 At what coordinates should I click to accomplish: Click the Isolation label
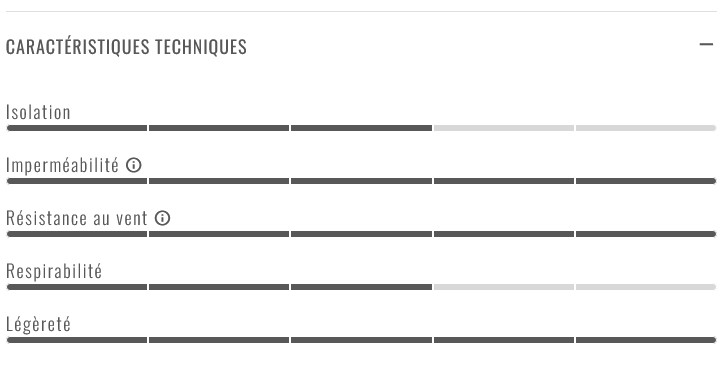38,112
